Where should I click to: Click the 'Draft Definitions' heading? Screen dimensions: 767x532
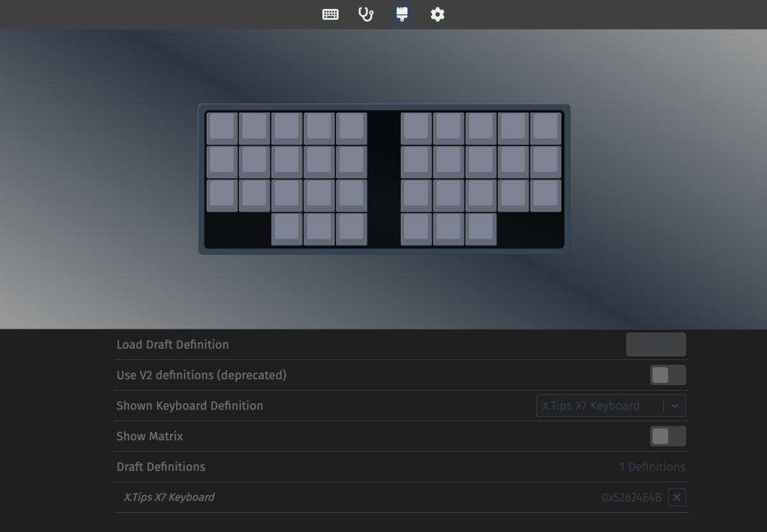(161, 467)
